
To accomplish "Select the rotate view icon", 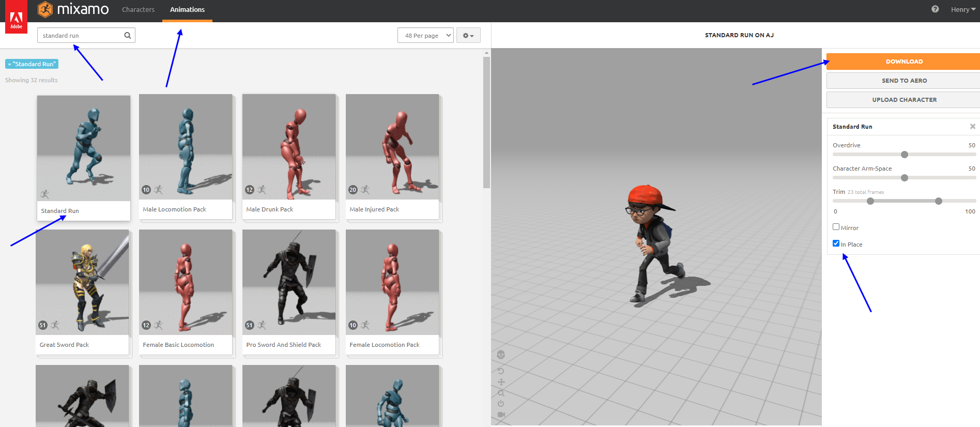I will coord(500,371).
